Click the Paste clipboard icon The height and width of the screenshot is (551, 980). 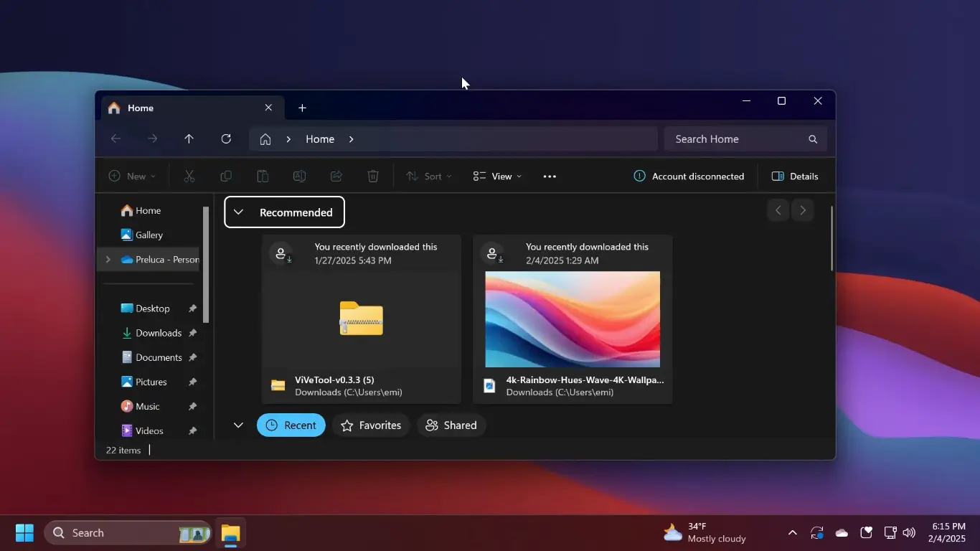click(263, 176)
